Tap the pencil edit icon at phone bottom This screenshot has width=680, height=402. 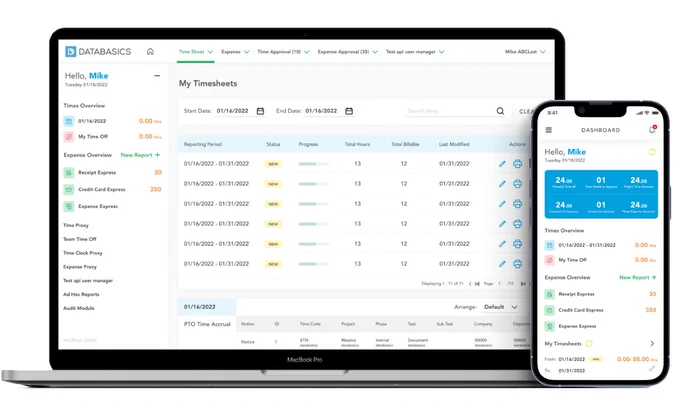651,369
